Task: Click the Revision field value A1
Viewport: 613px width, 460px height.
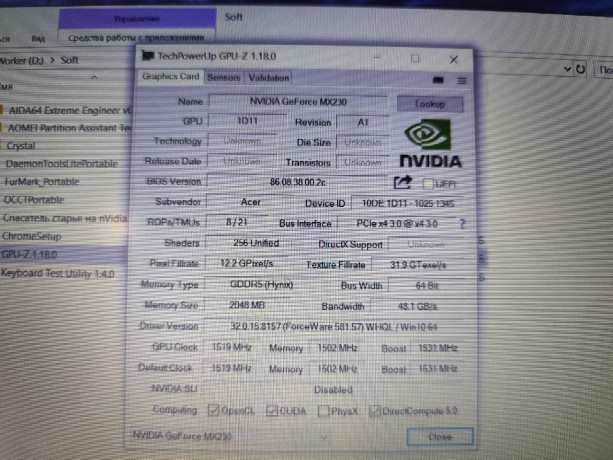Action: [363, 122]
